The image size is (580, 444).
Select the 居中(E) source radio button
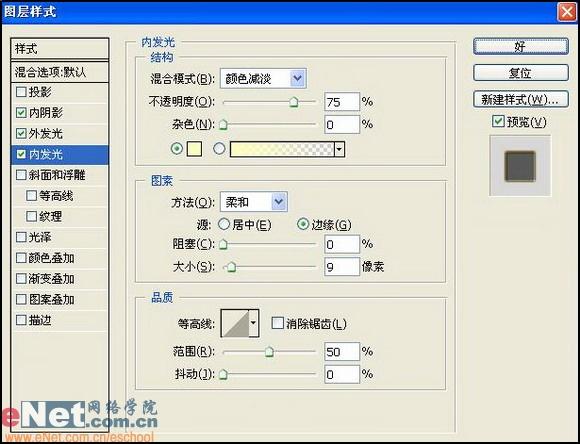pos(224,224)
